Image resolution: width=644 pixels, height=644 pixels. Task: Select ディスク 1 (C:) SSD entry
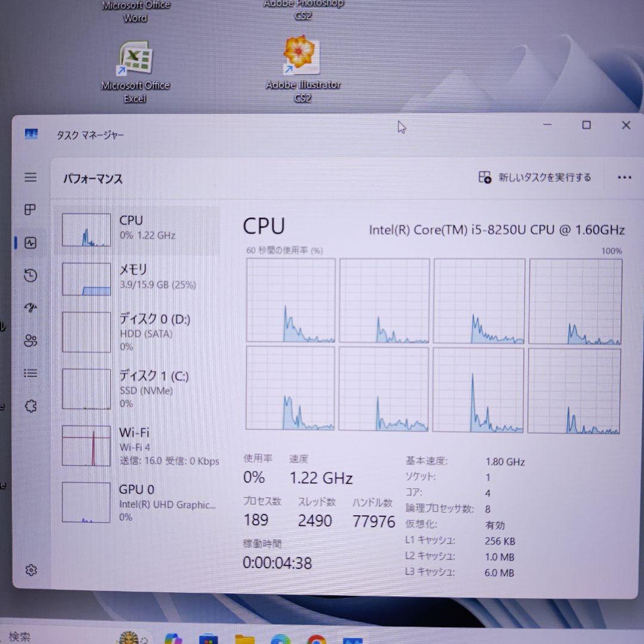[x=137, y=389]
